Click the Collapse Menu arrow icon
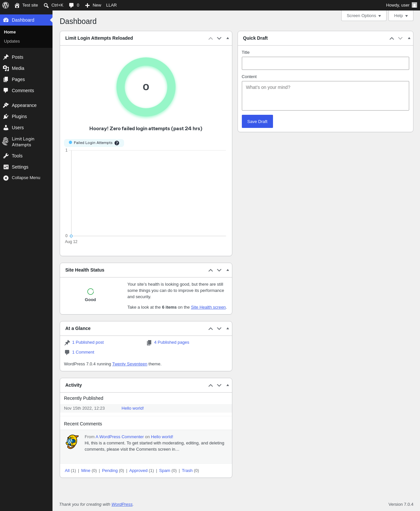 click(6, 178)
